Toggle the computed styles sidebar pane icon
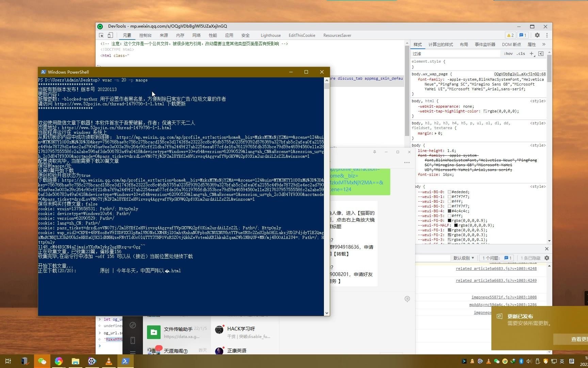 (x=541, y=53)
